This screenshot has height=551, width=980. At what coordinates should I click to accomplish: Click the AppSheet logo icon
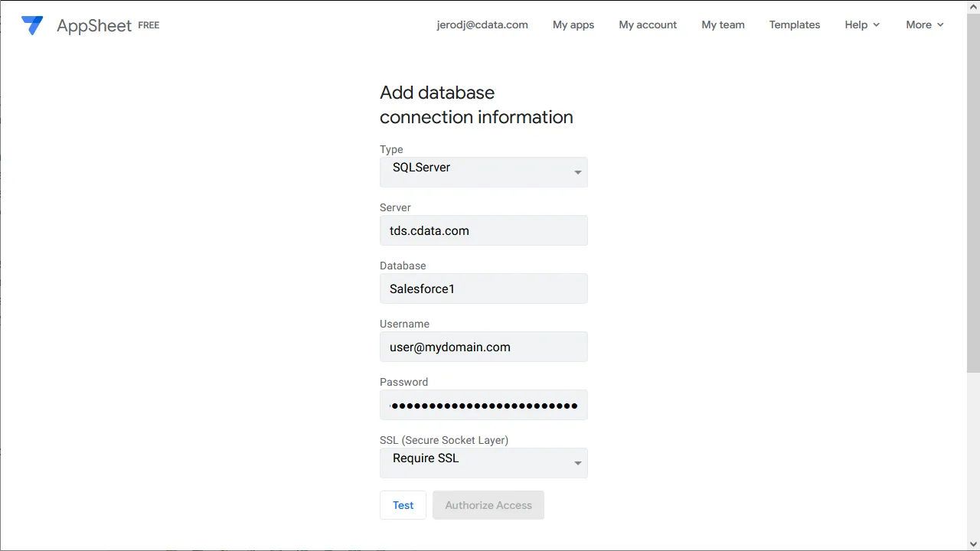coord(32,25)
